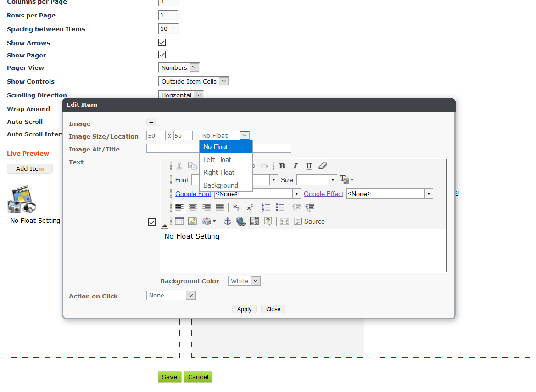Apply subscript formatting
Viewport: 536px width, 392px height.
(x=236, y=207)
